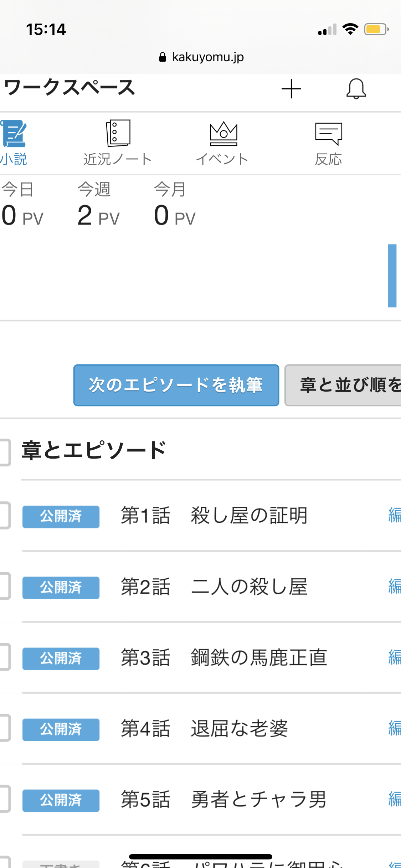The image size is (401, 868).
Task: Tap the plus icon to create new work
Action: tap(291, 89)
